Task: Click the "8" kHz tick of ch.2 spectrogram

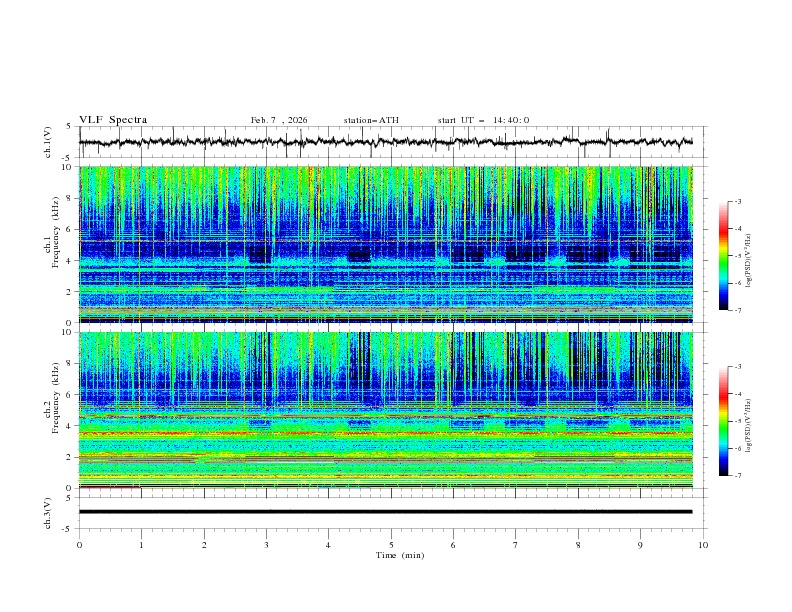Action: (70, 364)
